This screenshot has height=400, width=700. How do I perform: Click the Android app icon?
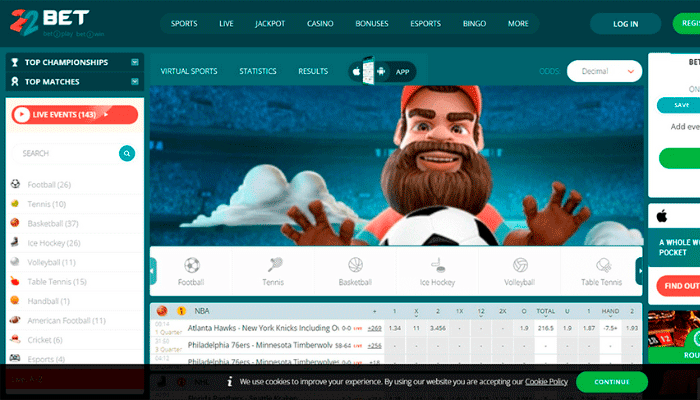click(381, 71)
